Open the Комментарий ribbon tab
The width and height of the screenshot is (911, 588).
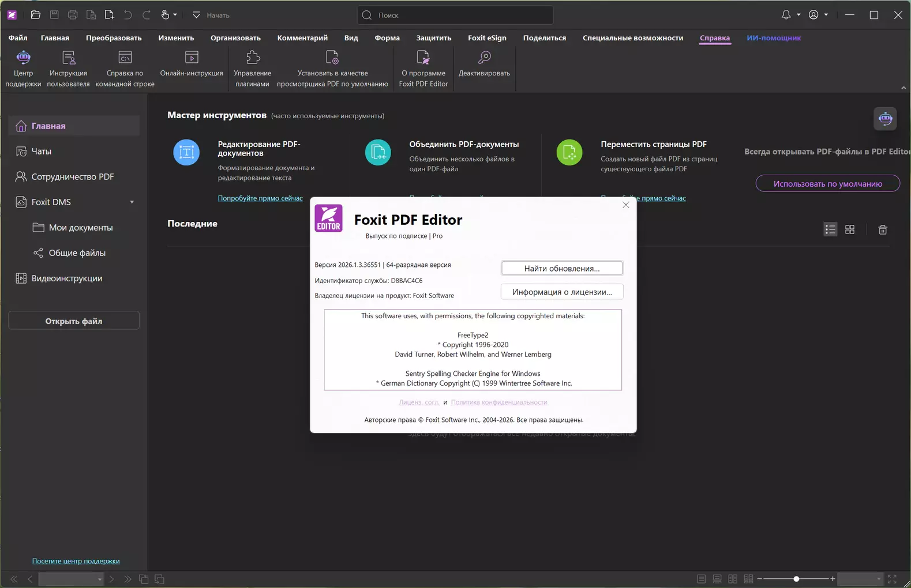[x=302, y=38]
